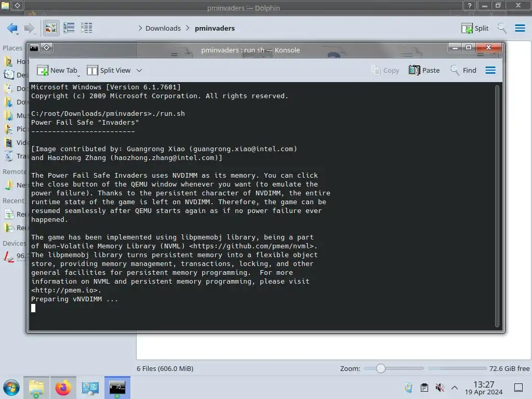Click Split View in Konsole toolbar

(109, 70)
